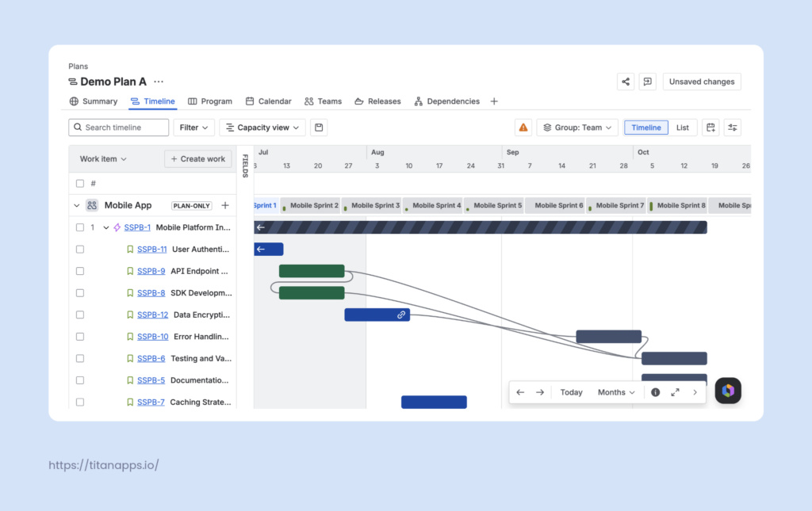The width and height of the screenshot is (812, 511).
Task: Click the search magnifier in Search timeline
Action: point(78,128)
